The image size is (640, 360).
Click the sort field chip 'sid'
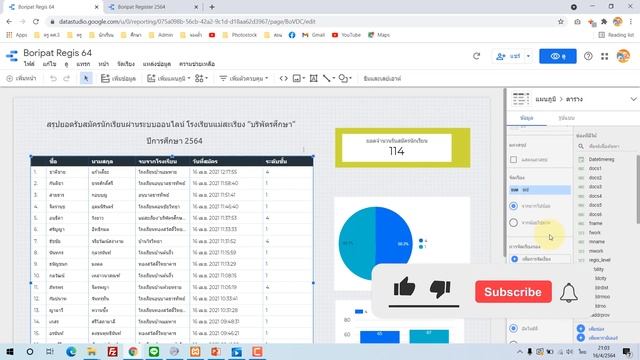pos(539,190)
